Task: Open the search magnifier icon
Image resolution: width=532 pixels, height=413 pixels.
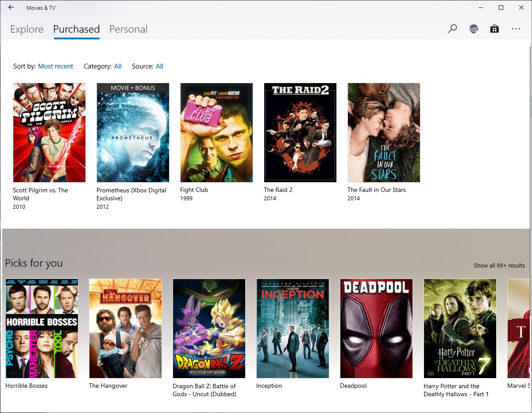Action: 452,29
